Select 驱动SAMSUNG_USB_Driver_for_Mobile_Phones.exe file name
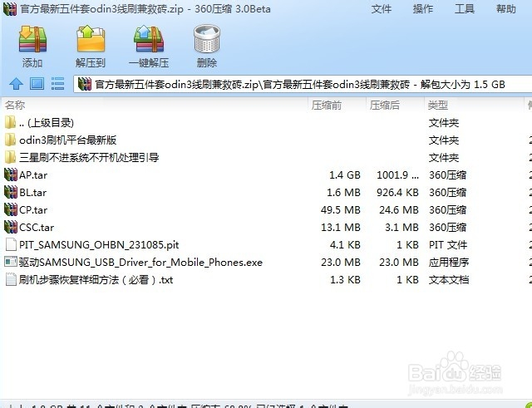This screenshot has height=408, width=532. (140, 262)
